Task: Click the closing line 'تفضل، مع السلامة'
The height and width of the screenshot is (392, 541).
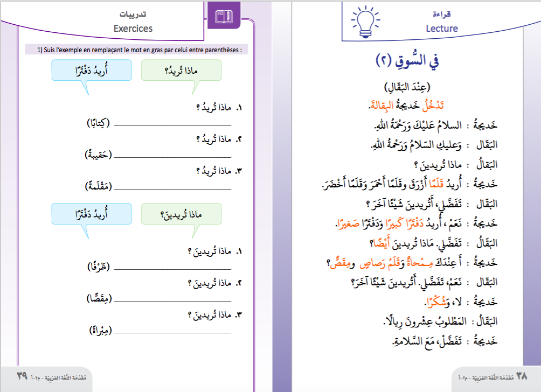Action: pyautogui.click(x=427, y=341)
